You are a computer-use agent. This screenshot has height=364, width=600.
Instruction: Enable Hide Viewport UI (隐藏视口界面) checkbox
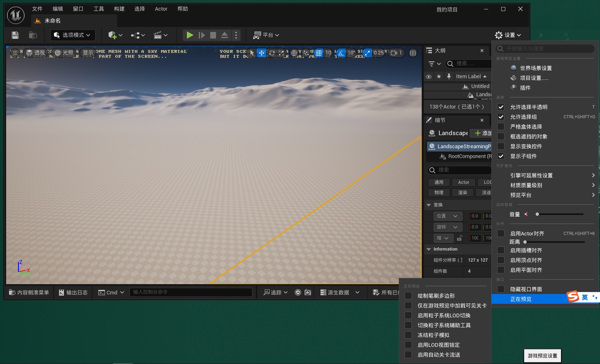click(x=501, y=289)
